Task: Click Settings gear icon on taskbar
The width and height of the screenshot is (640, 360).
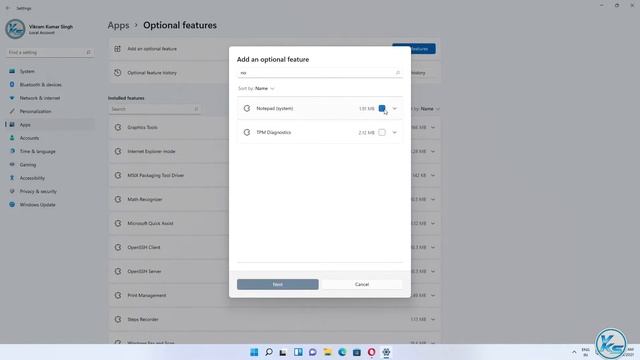Action: click(x=386, y=352)
